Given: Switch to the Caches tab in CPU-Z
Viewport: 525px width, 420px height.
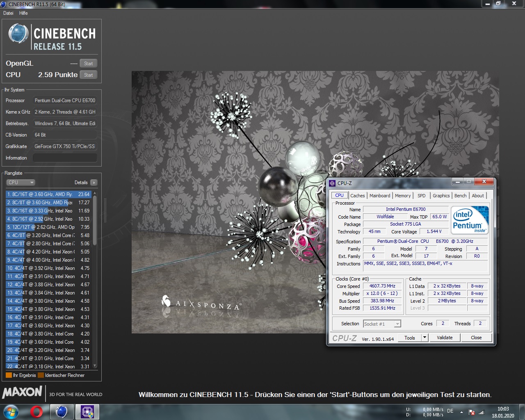Looking at the screenshot, I should (x=357, y=196).
